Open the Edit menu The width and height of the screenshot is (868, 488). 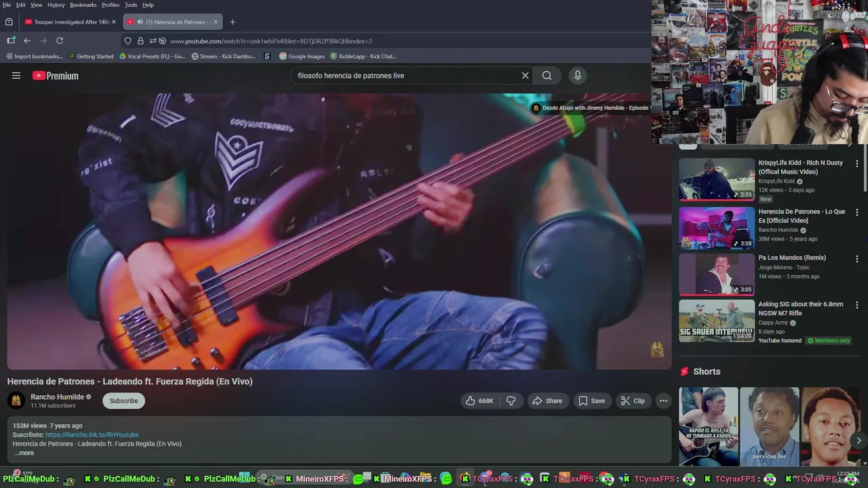(21, 5)
